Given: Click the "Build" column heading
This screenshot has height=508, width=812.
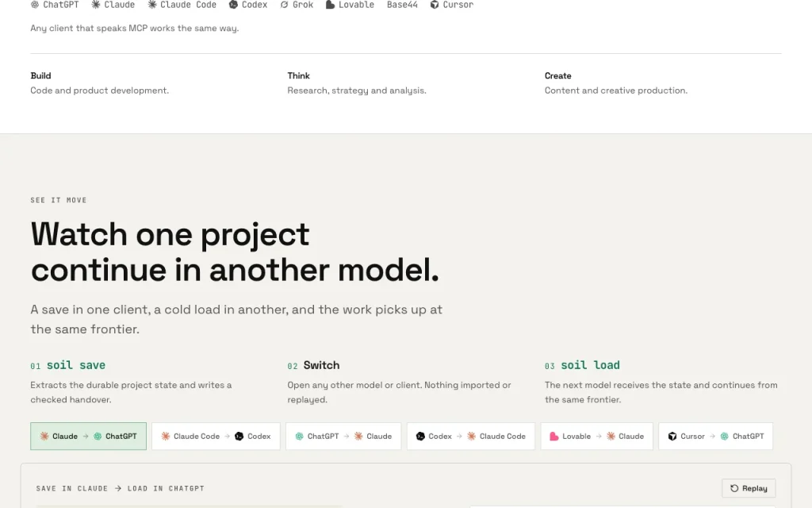Looking at the screenshot, I should 41,75.
